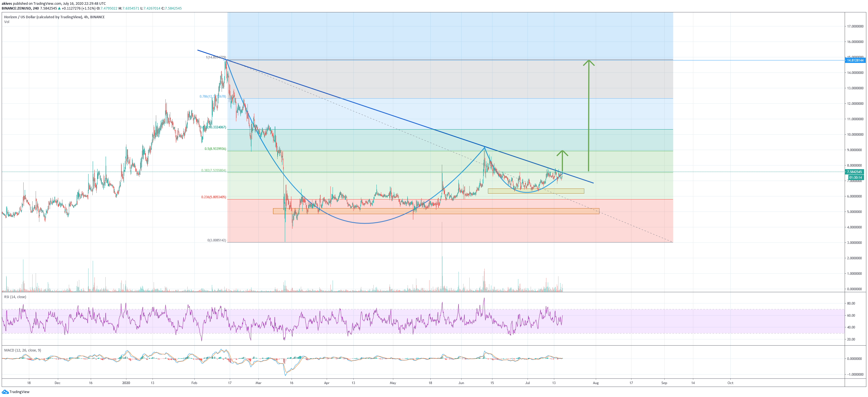Click the 'Mar' label on time axis
Screen dimensions: 868x397
(258, 383)
